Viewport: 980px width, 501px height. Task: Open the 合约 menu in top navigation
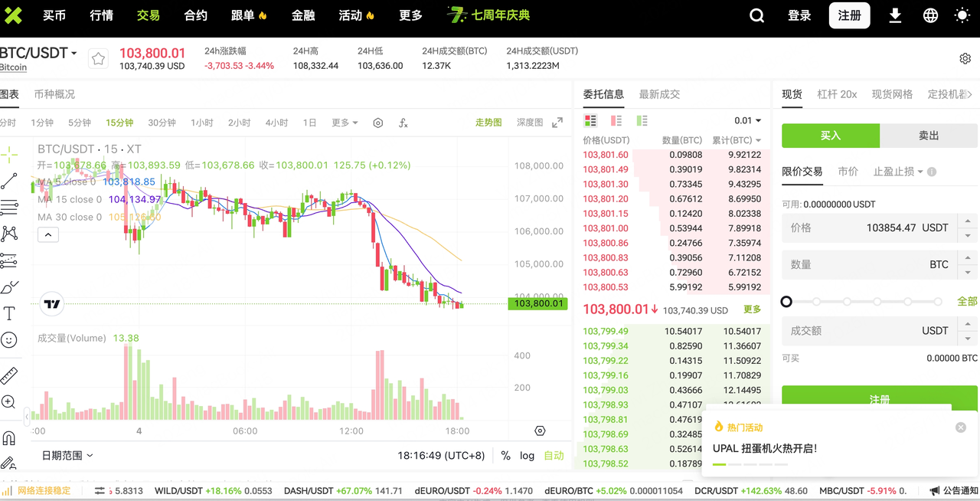coord(196,15)
